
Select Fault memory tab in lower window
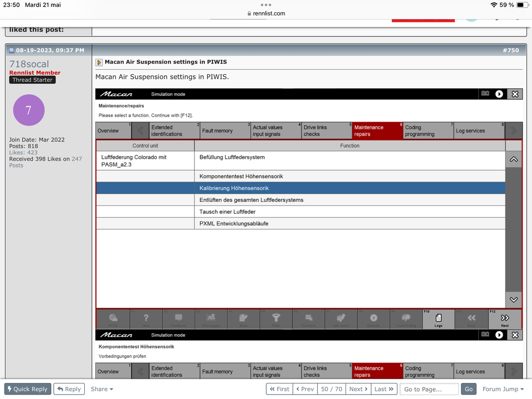(225, 371)
